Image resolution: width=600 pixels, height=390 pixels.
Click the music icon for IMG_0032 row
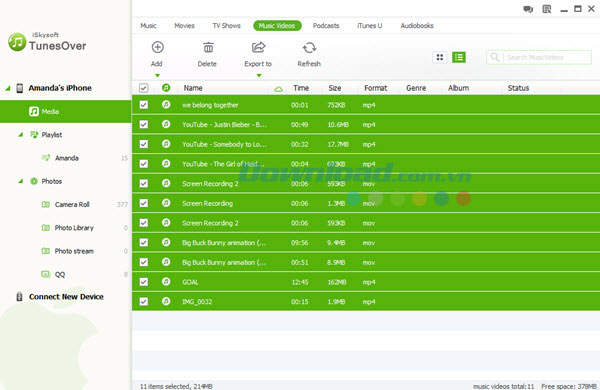[x=166, y=301]
